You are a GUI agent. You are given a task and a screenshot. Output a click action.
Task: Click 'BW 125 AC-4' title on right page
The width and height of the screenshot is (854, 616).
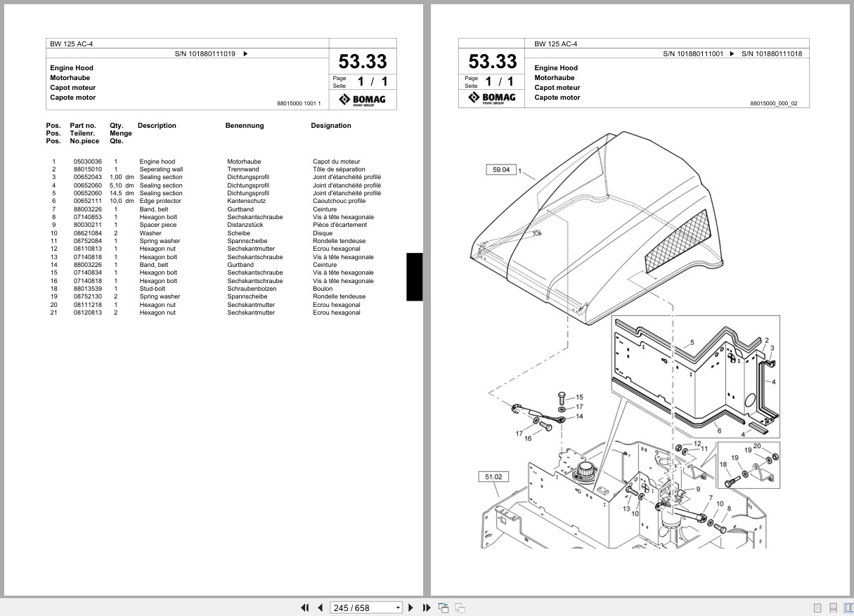pyautogui.click(x=556, y=44)
